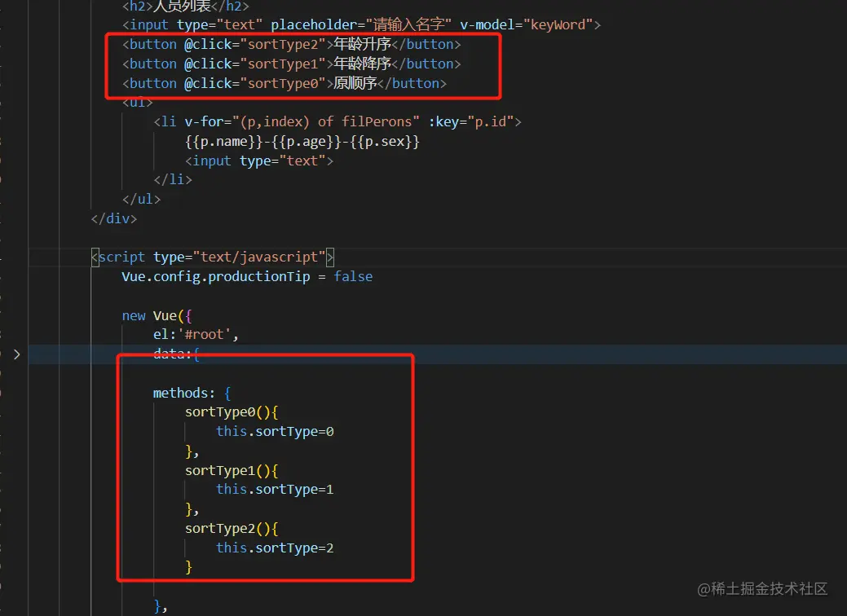
Task: Click the sortType2(){ method declaration
Action: point(232,528)
